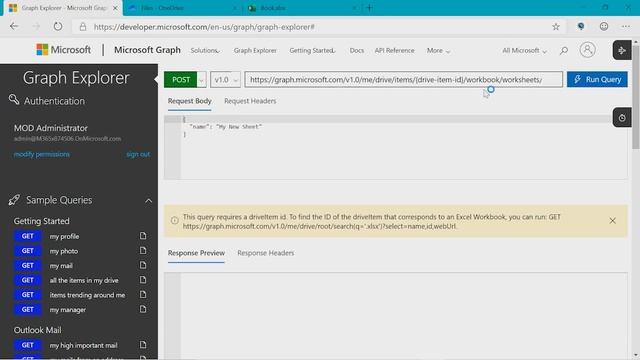Open docs icon for my mail query
This screenshot has height=360, width=640.
coord(143,265)
